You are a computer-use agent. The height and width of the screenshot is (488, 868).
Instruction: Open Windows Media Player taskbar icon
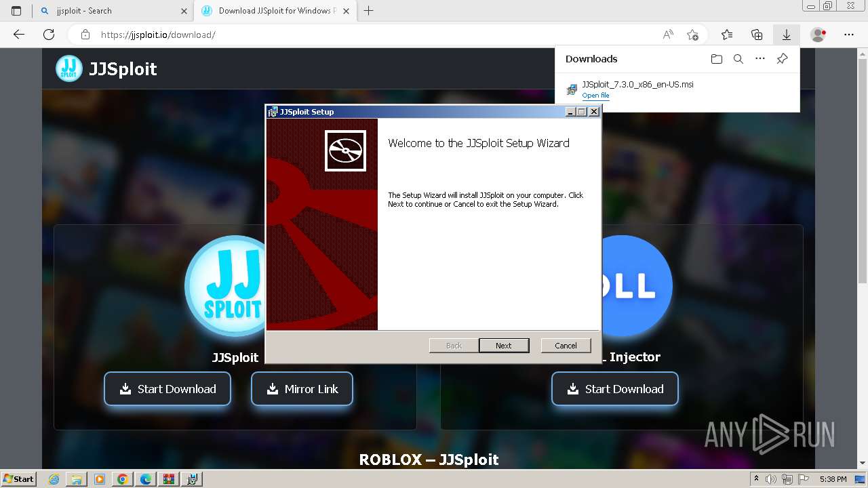click(100, 479)
